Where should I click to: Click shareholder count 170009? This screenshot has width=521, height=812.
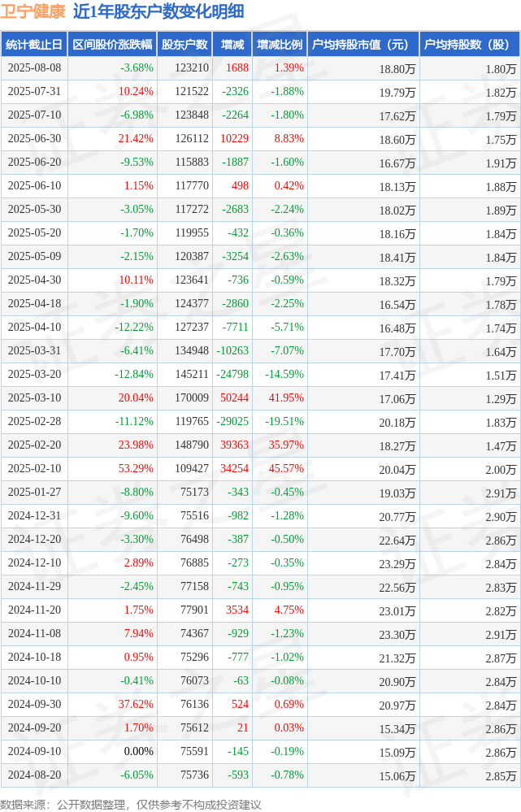pyautogui.click(x=192, y=397)
